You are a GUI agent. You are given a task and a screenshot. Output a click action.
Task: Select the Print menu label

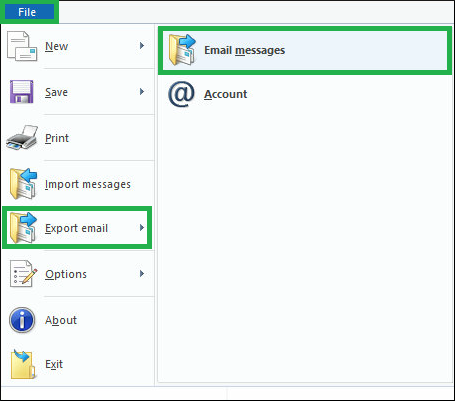tap(57, 138)
